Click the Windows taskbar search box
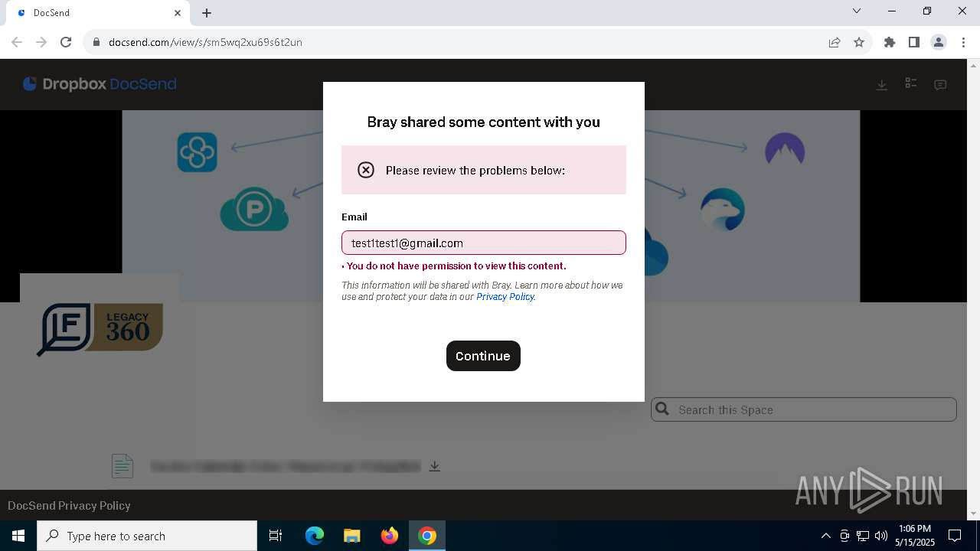 [147, 536]
